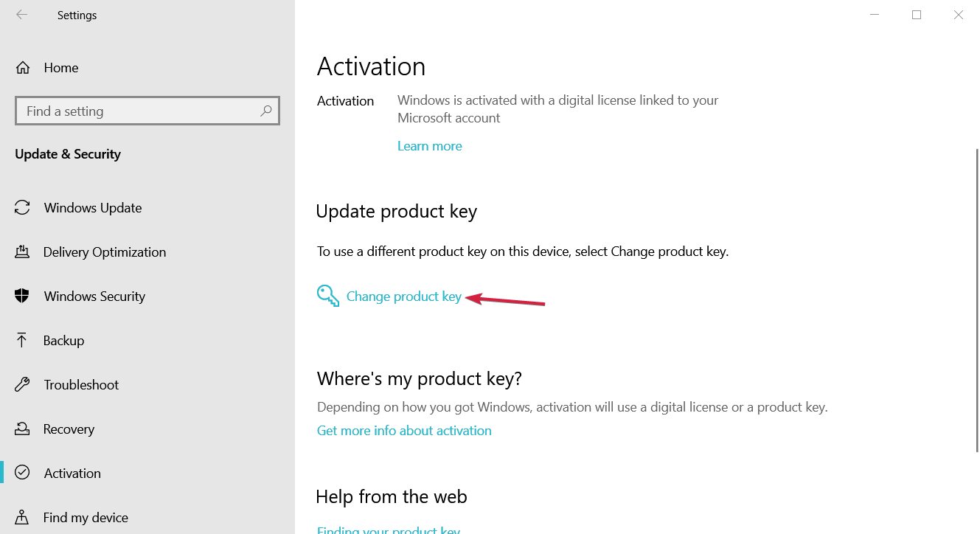Switch to the Windows Update section
980x534 pixels.
(93, 207)
